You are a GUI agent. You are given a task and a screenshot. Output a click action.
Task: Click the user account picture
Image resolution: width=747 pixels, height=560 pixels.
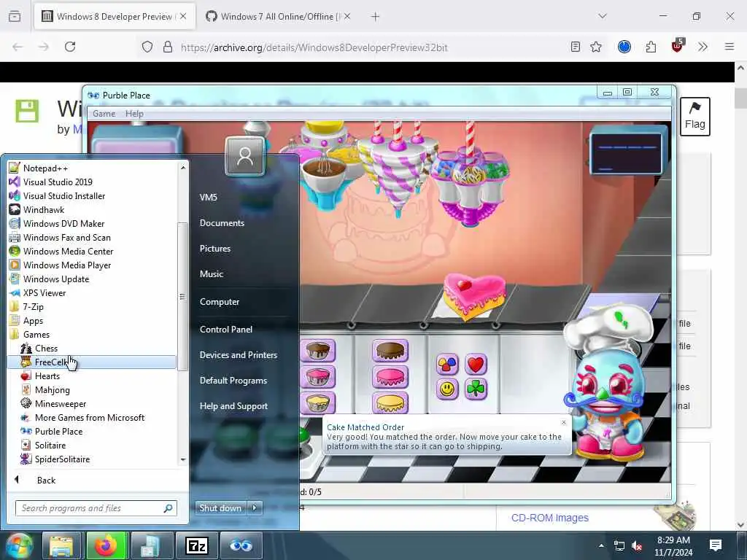coord(245,156)
